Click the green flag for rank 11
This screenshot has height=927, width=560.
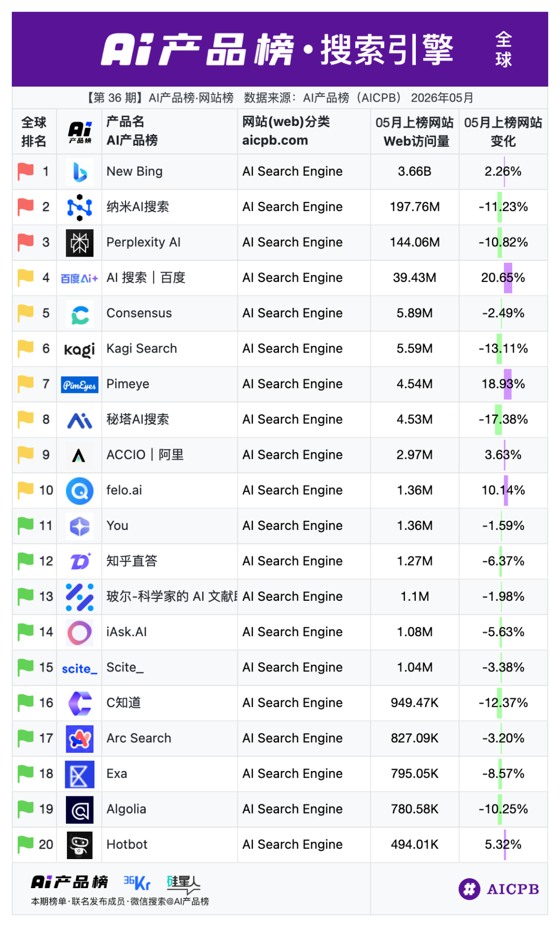[25, 525]
